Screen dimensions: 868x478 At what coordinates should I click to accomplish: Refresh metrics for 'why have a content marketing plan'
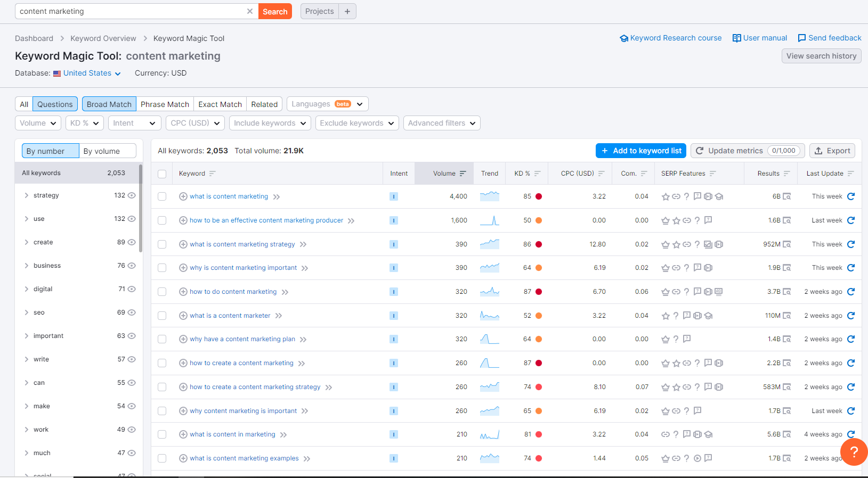(851, 339)
